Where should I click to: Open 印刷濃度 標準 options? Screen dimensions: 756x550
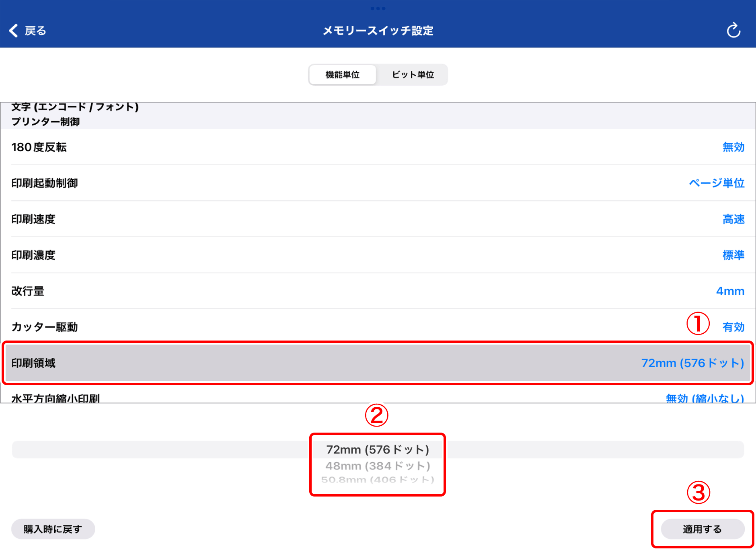point(733,255)
